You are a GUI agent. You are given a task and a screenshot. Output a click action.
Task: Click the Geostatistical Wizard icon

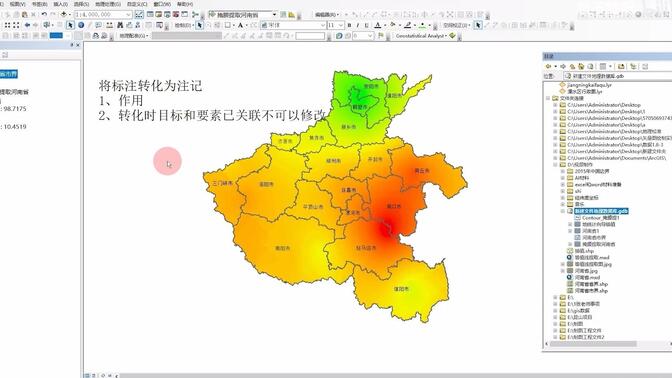452,36
